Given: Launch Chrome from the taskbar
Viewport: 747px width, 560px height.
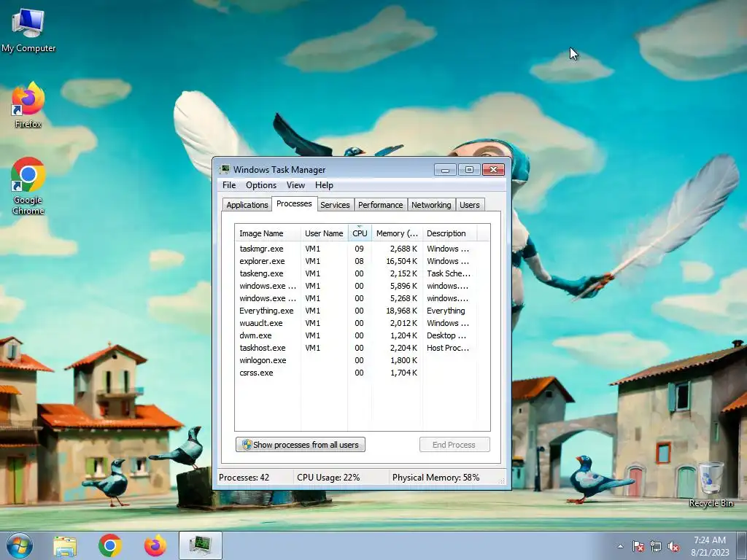Looking at the screenshot, I should tap(110, 545).
